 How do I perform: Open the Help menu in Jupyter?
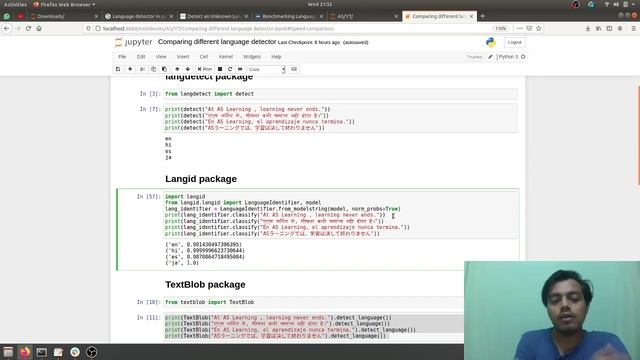(x=276, y=57)
